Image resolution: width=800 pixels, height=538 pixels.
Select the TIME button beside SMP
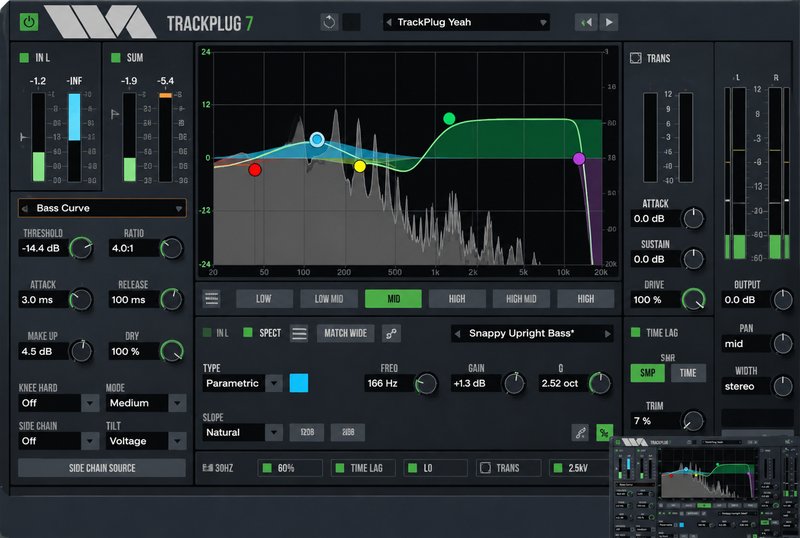(688, 373)
